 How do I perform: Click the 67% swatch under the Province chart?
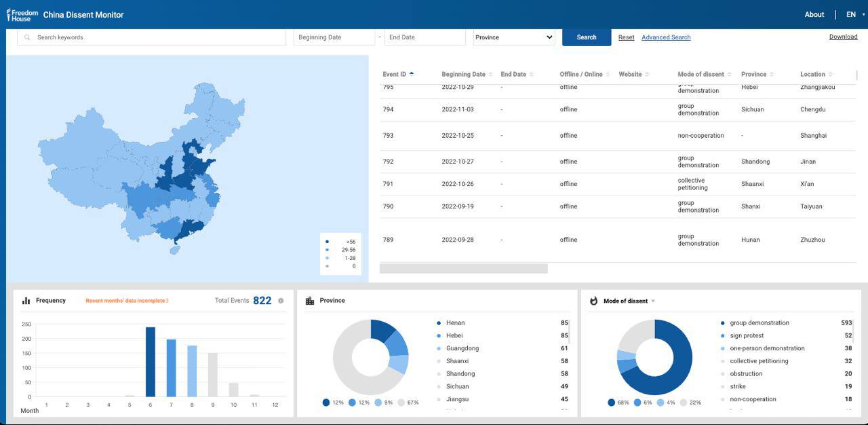click(x=401, y=403)
